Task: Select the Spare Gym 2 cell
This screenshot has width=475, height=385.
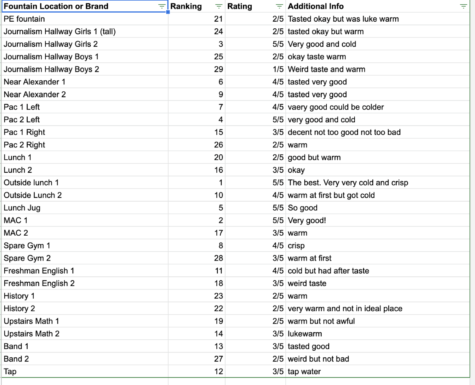Action: pos(85,258)
